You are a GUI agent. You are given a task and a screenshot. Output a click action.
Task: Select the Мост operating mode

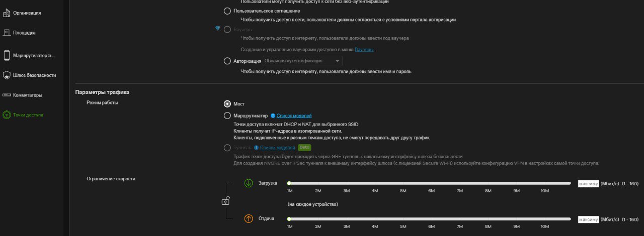(227, 104)
